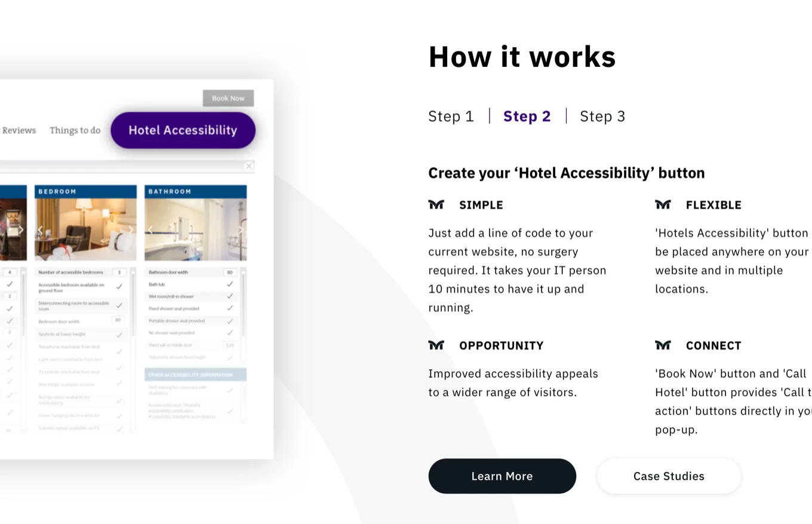The width and height of the screenshot is (812, 524).
Task: Click the Bathroom section scrollbar
Action: pos(243,315)
